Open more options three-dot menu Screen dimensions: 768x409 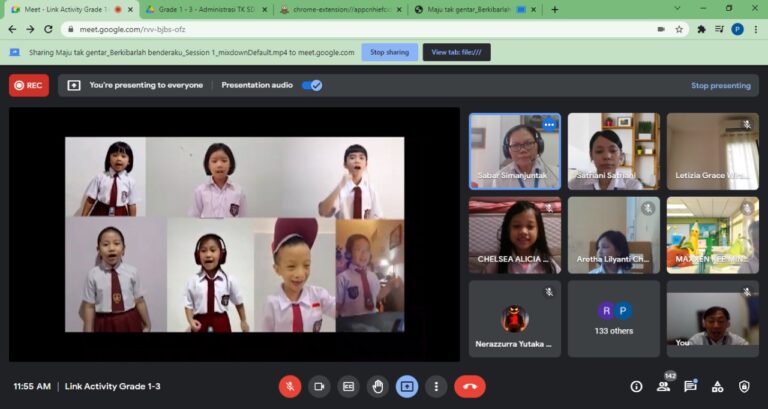click(x=436, y=386)
